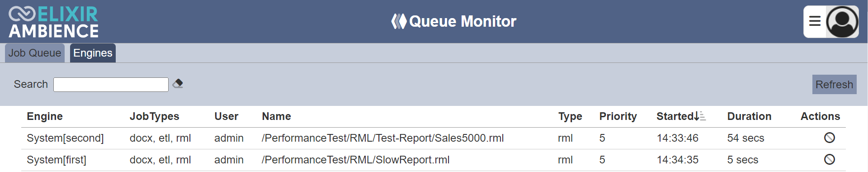Sort by the User column header
Screen dimensions: 868x172
tap(226, 116)
